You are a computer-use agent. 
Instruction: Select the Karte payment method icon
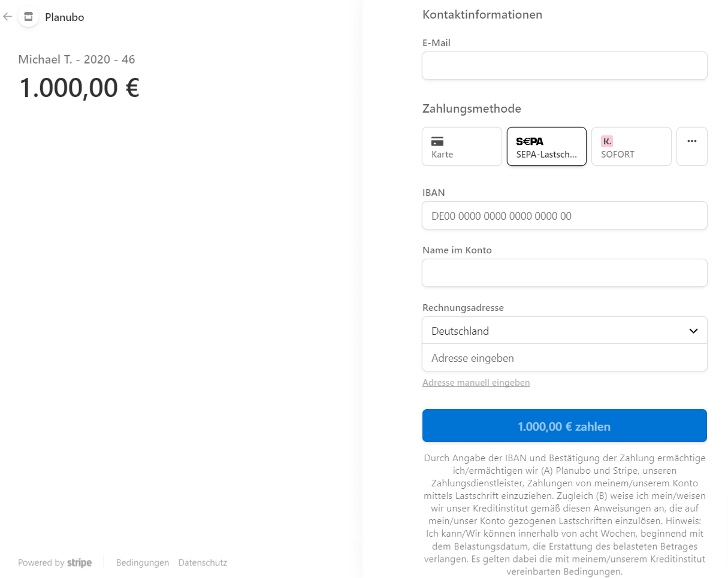coord(461,146)
